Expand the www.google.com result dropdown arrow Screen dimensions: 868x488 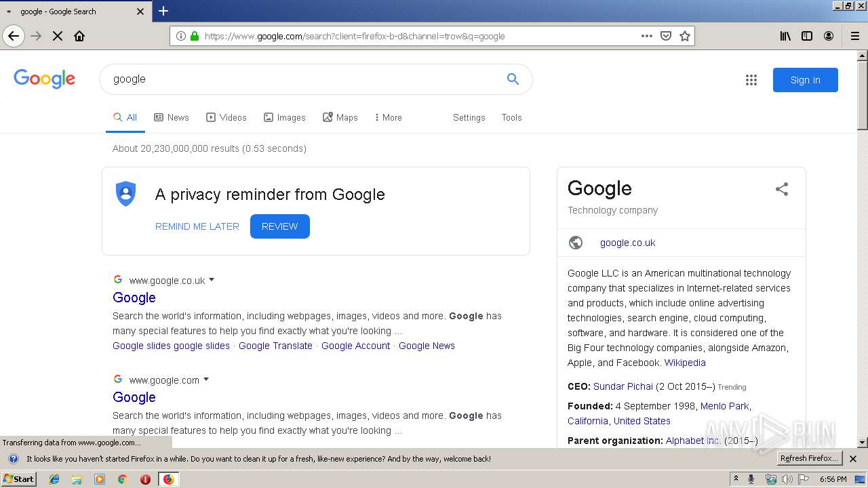point(206,379)
